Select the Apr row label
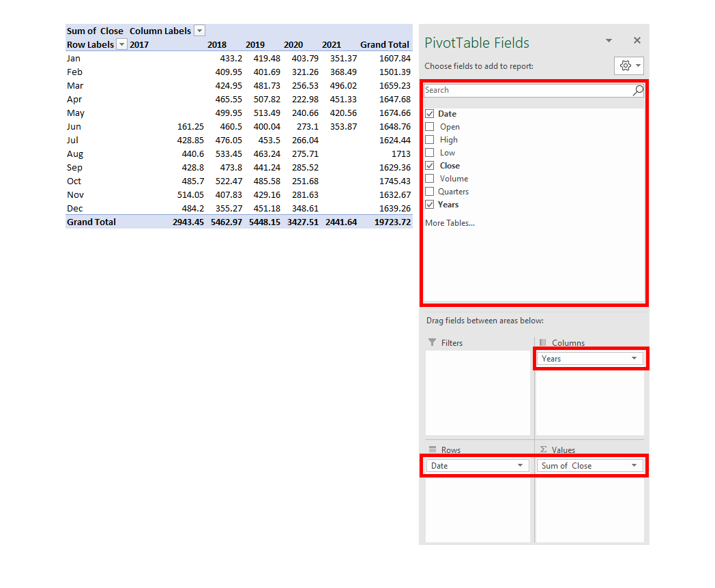Viewport: 715px width, 588px height. coord(74,100)
